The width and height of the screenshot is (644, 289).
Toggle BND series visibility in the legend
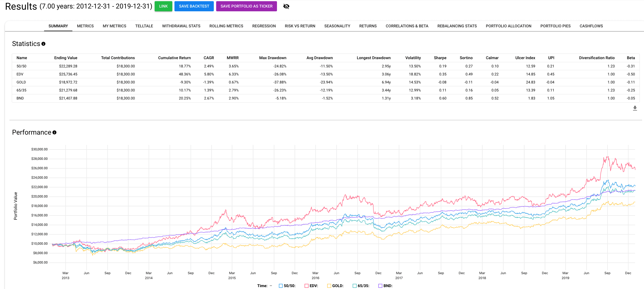(x=380, y=285)
